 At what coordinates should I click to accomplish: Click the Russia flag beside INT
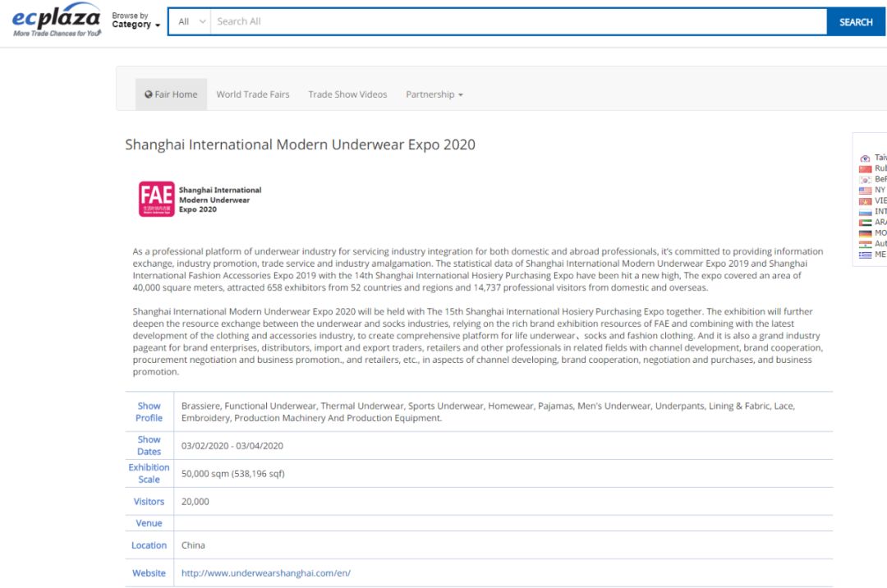click(865, 212)
